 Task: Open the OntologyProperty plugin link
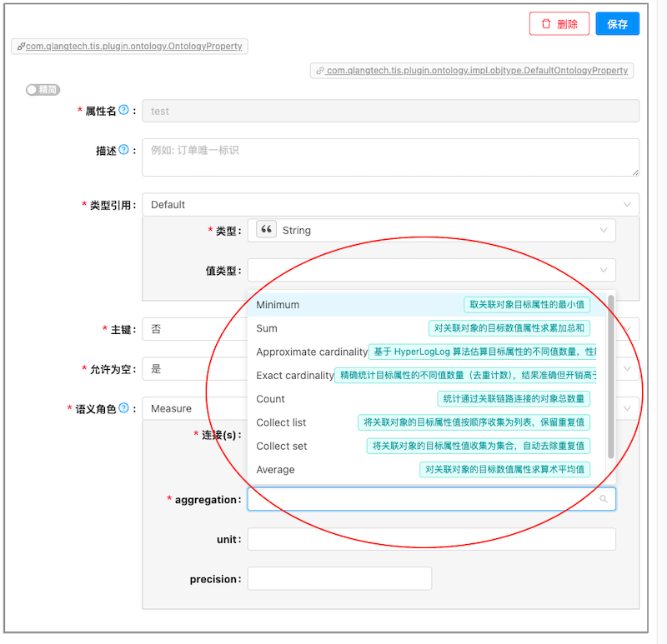click(133, 46)
